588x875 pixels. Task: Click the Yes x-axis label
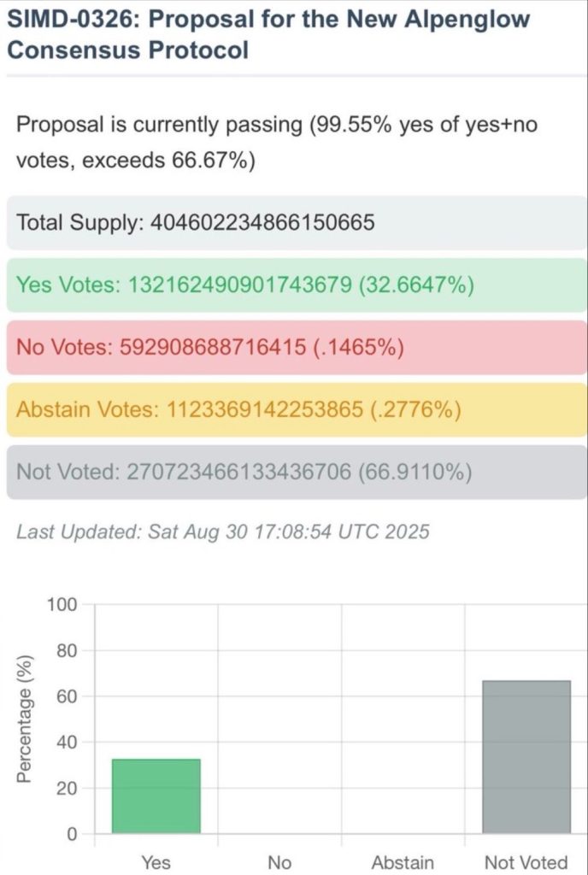point(156,863)
